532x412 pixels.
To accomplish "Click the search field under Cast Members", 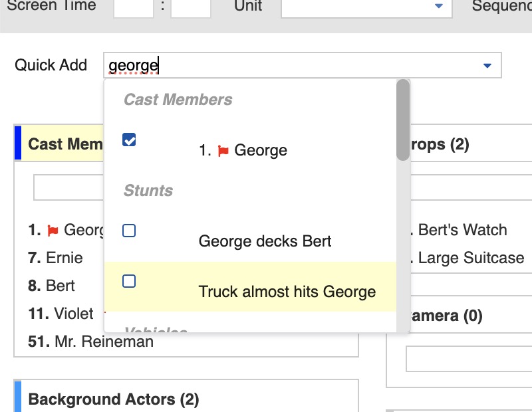I will pyautogui.click(x=66, y=187).
